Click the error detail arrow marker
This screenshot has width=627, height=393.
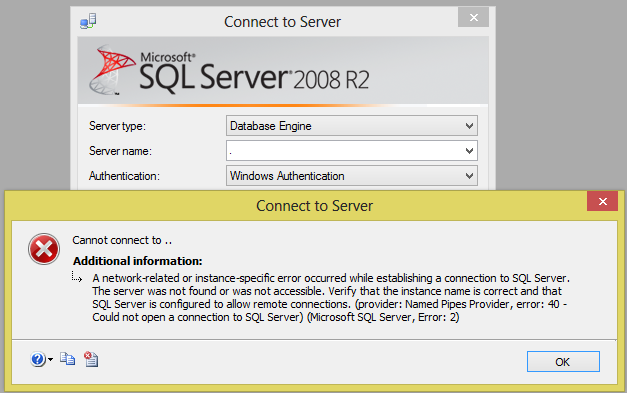tap(77, 277)
